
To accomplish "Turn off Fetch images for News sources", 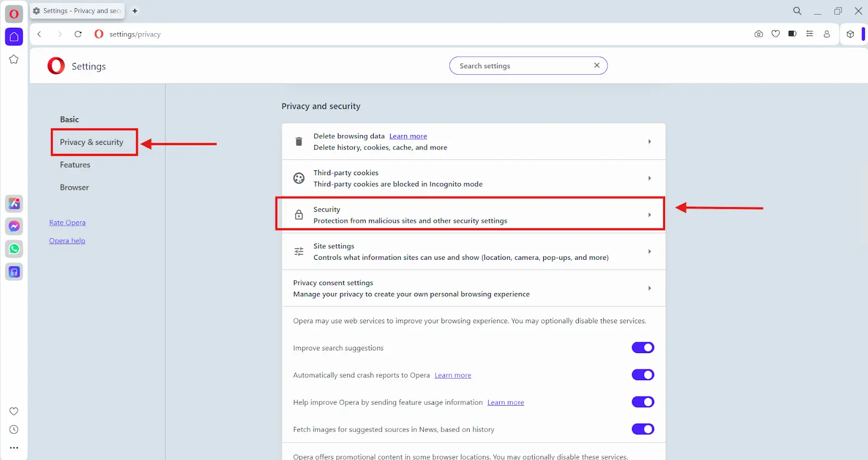I will click(x=643, y=429).
